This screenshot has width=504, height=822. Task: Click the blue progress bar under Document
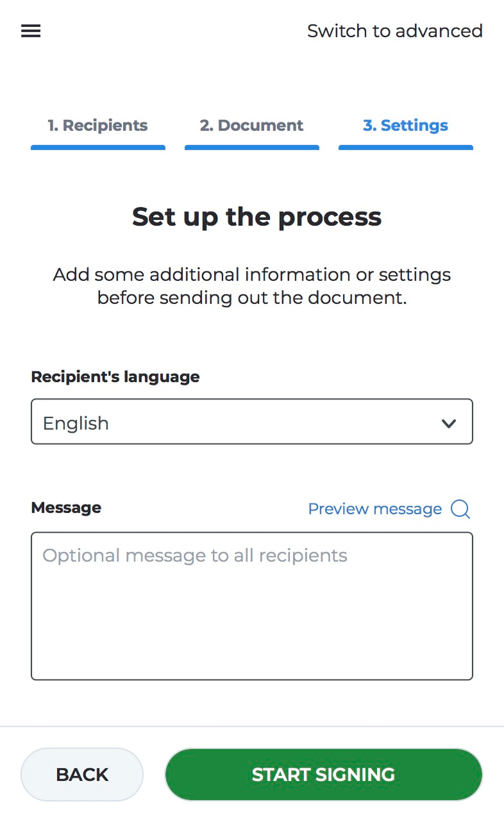pyautogui.click(x=251, y=147)
